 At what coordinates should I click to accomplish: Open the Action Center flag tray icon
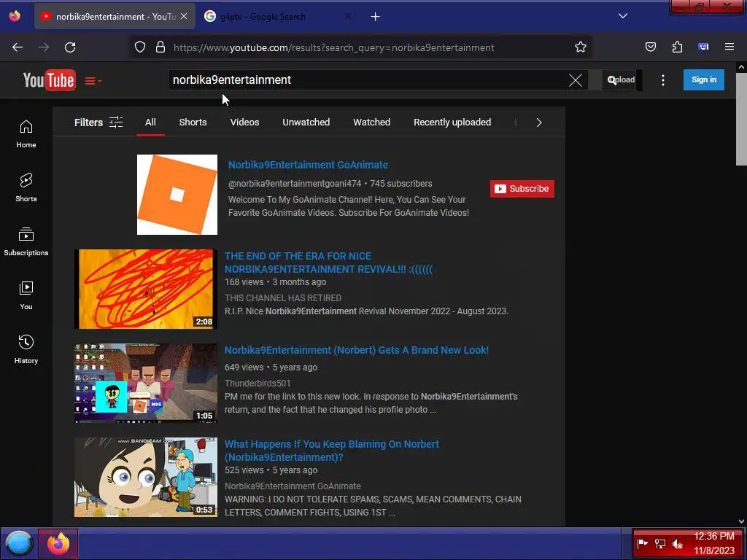(643, 543)
